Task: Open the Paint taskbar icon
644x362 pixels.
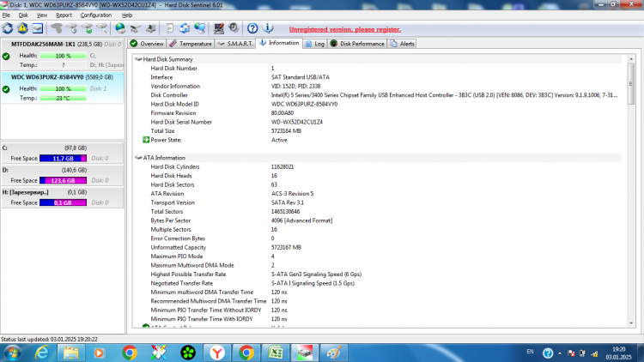Action: point(333,353)
